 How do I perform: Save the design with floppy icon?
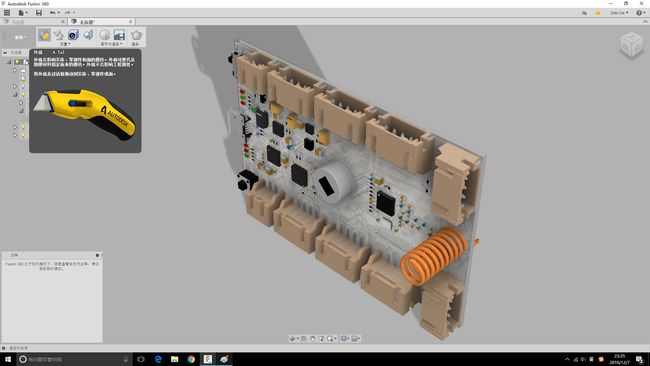(39, 13)
